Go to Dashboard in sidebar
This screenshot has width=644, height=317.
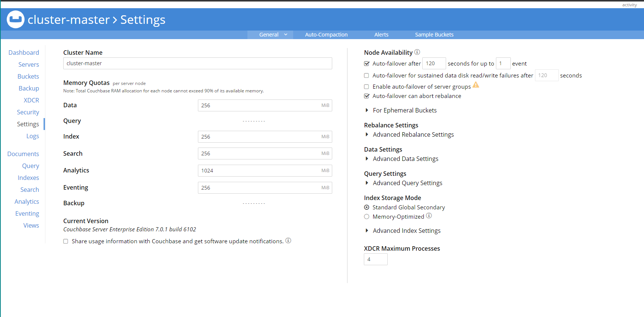click(24, 53)
